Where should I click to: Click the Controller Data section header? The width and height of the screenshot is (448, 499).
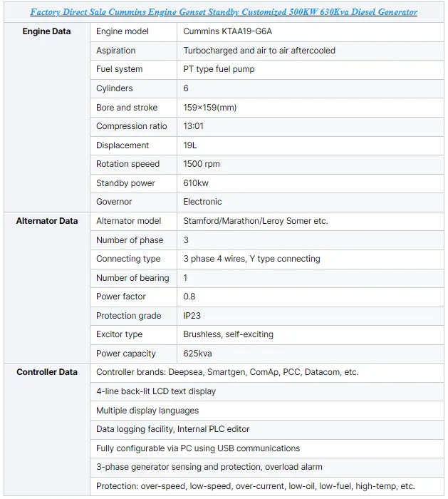tap(47, 372)
